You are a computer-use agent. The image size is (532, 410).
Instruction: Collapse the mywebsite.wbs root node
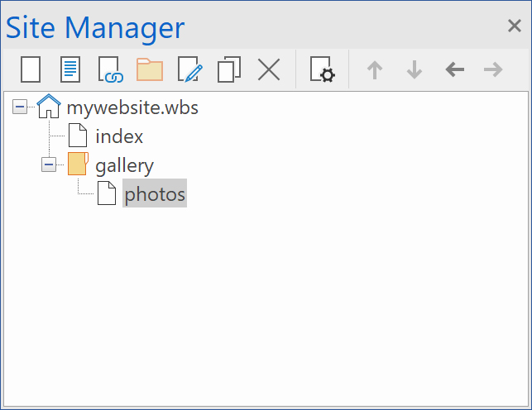tap(20, 107)
